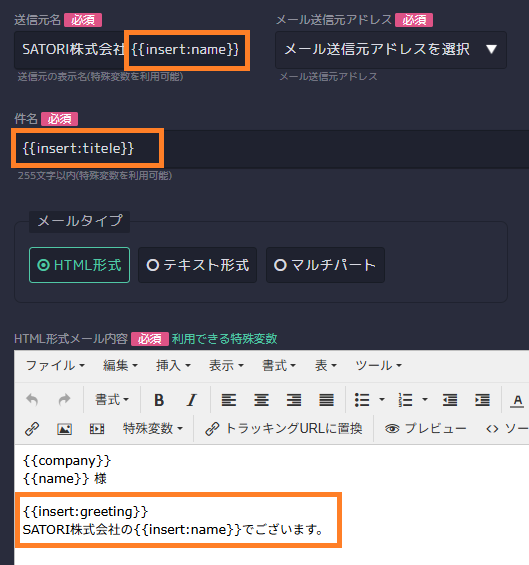Click SATORI株式会社の line in editor
Screen dimensions: 529x565
(x=173, y=529)
